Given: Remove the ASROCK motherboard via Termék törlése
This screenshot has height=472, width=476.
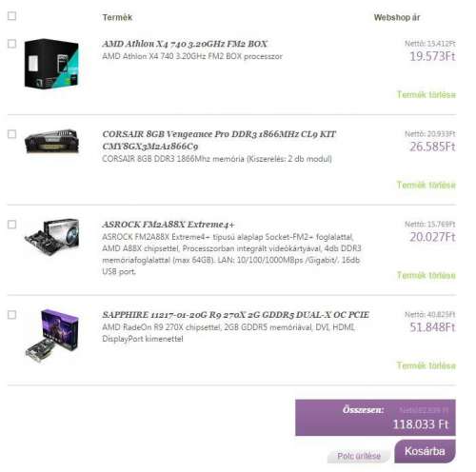Looking at the screenshot, I should (426, 275).
